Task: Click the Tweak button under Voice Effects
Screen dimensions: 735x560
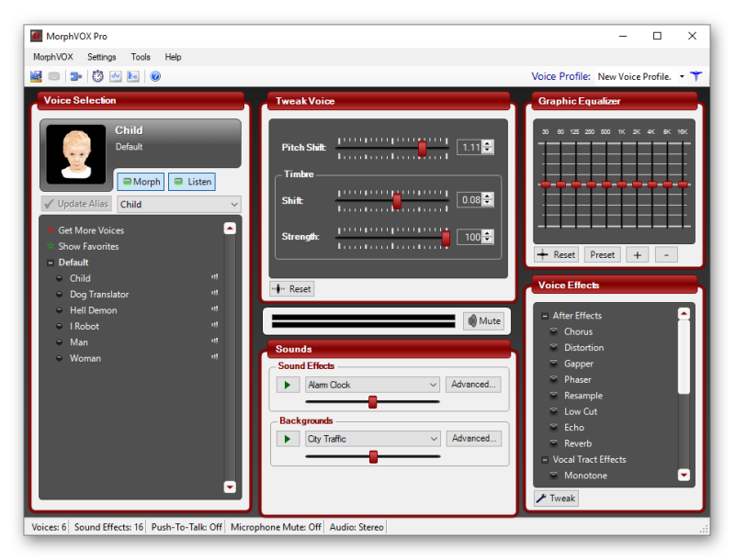Action: (x=557, y=498)
